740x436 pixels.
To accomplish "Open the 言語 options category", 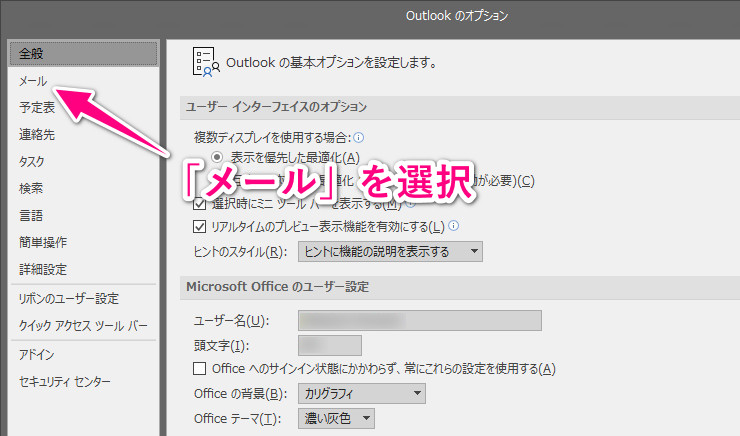I will (x=31, y=216).
